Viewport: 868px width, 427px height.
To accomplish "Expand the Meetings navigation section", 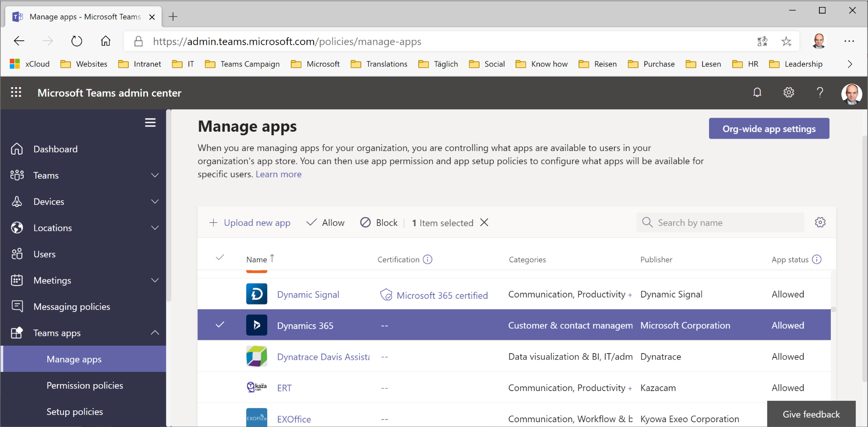I will coord(155,280).
